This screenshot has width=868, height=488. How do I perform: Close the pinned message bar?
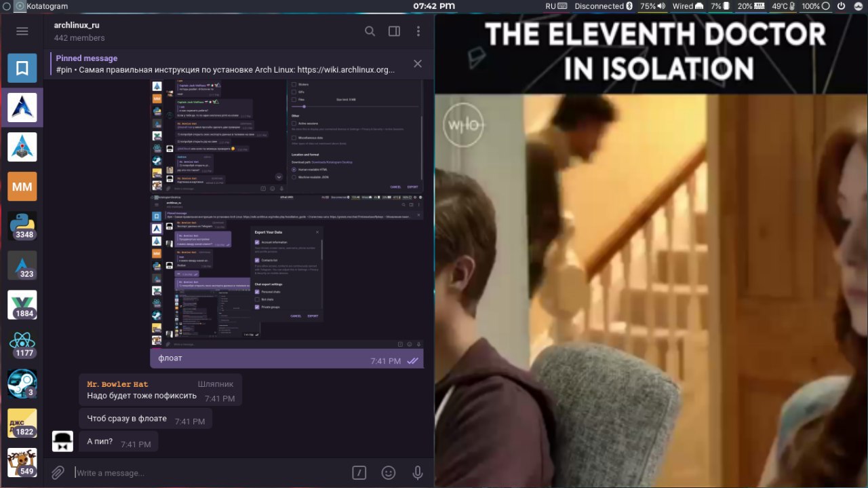click(418, 64)
